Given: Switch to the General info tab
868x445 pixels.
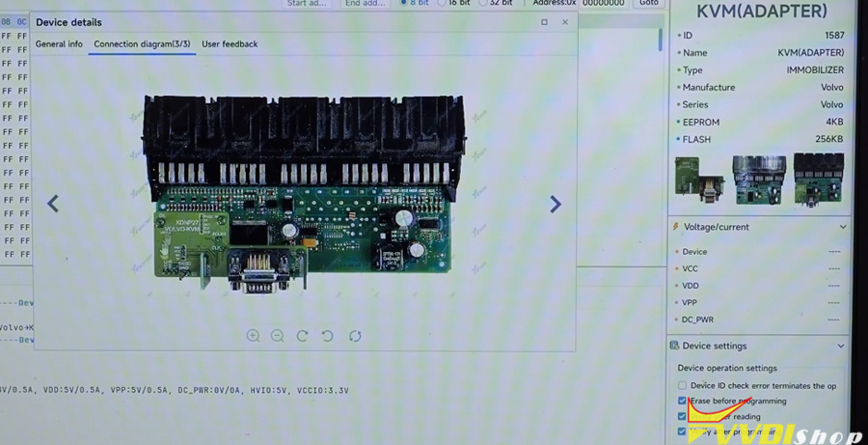Looking at the screenshot, I should click(59, 44).
